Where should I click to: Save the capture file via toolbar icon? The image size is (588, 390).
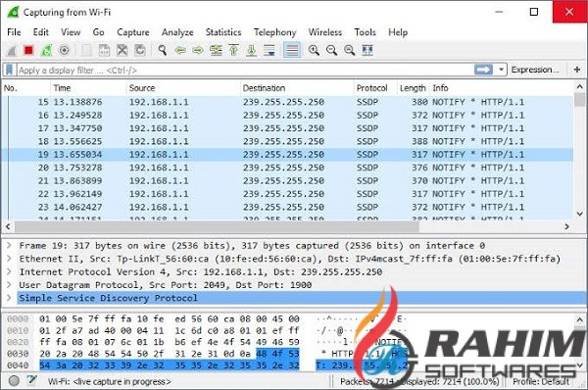coord(104,50)
